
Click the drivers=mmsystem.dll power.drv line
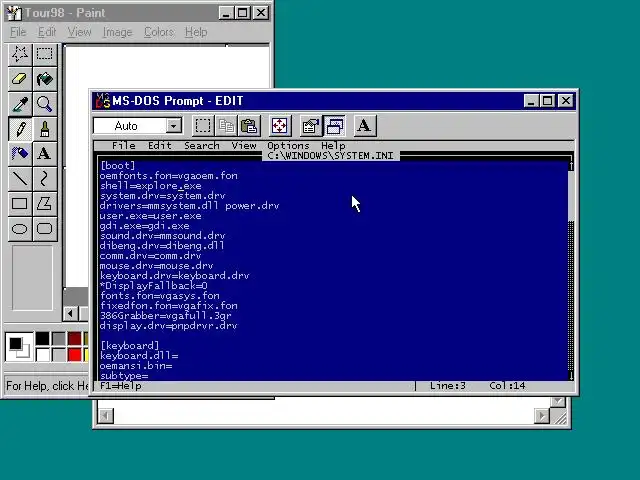click(189, 206)
